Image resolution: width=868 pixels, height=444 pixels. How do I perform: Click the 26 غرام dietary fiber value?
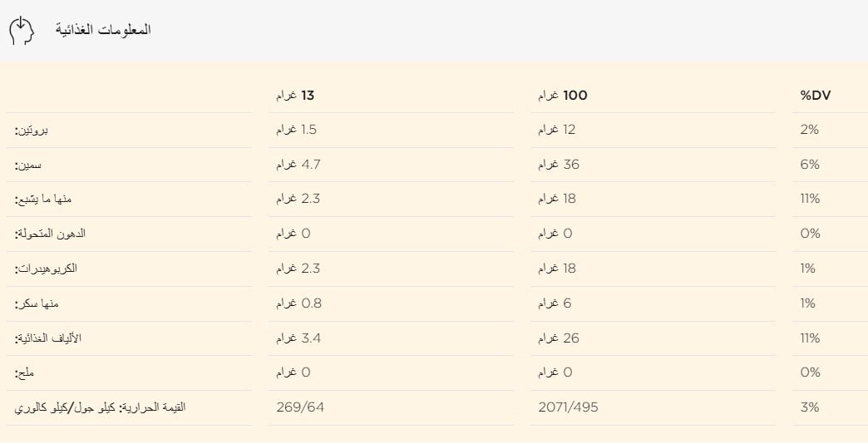[x=559, y=338]
